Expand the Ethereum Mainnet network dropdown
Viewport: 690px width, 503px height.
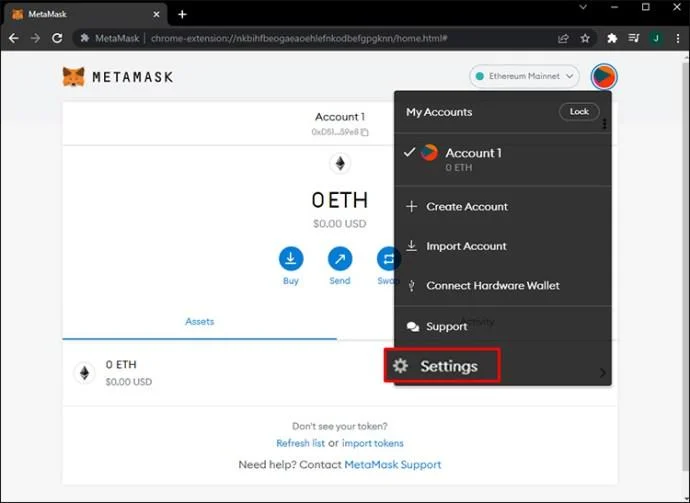525,77
